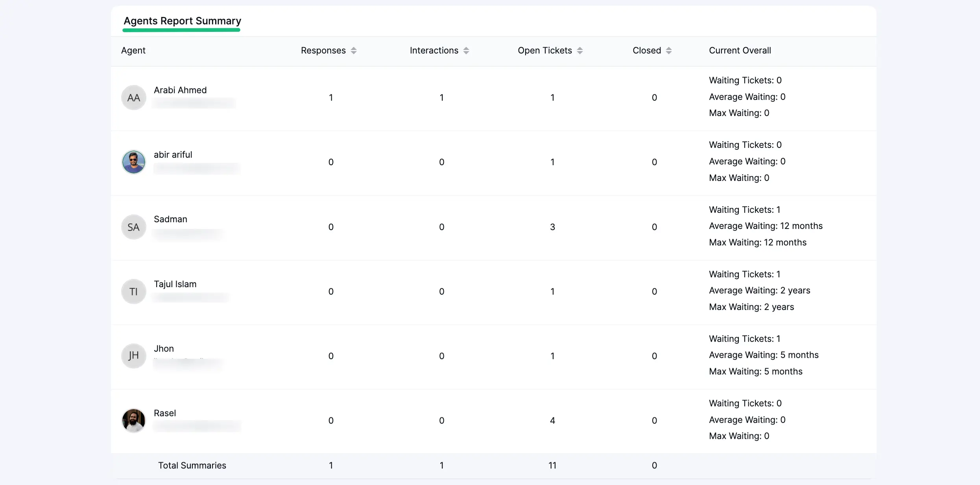Click Tajul Islam's TI avatar

point(134,291)
